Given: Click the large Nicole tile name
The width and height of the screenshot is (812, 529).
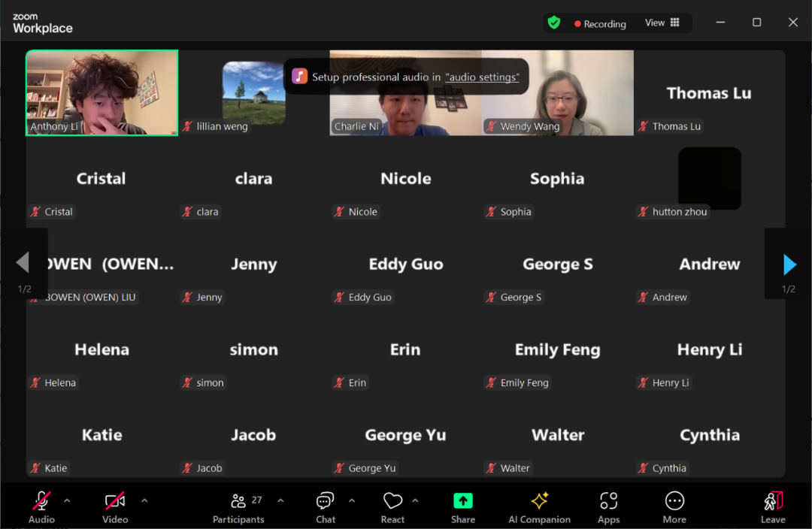Looking at the screenshot, I should click(x=406, y=179).
